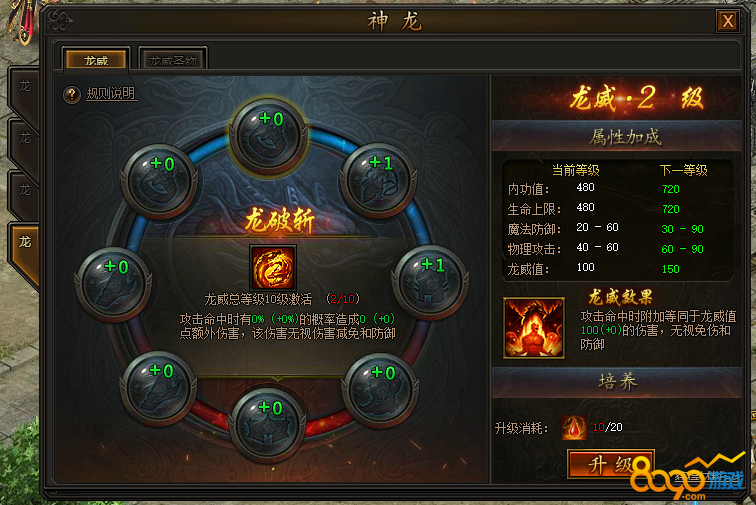Select the right-side dragon orb showing +1
Screen dimensions: 756x505
430,283
